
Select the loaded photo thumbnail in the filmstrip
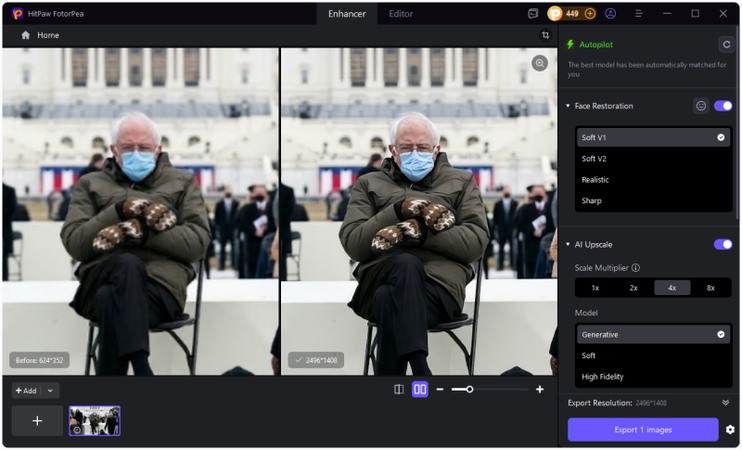pyautogui.click(x=95, y=421)
